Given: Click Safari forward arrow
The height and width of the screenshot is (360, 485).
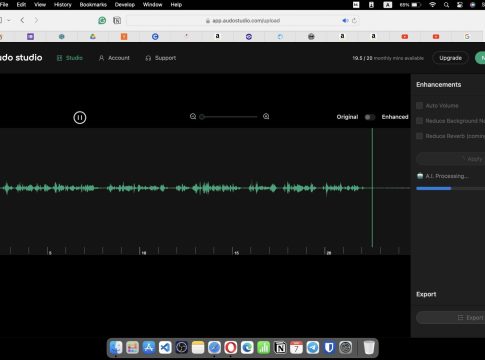Looking at the screenshot, I should pos(36,20).
